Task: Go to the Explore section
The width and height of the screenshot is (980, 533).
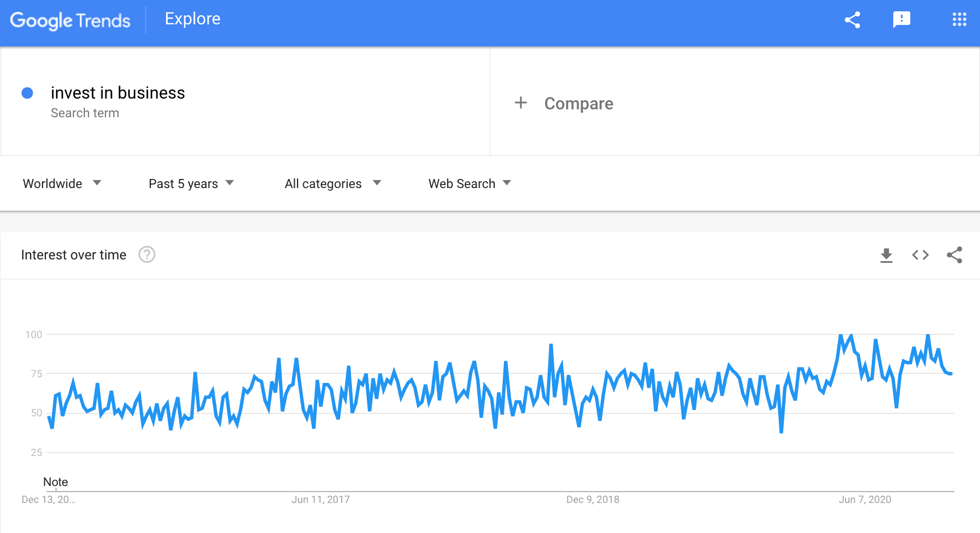Action: pyautogui.click(x=193, y=19)
